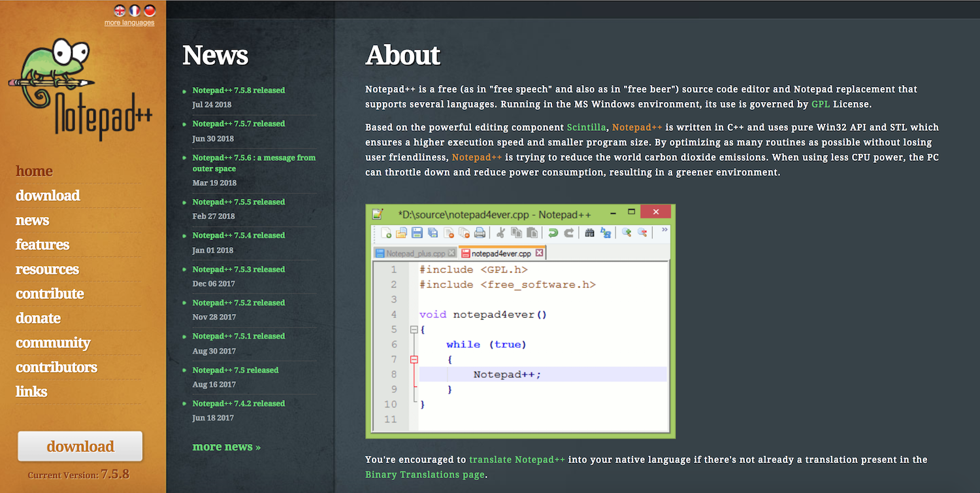Screen dimensions: 980x493
Task: Open the resources menu item
Action: pyautogui.click(x=47, y=269)
